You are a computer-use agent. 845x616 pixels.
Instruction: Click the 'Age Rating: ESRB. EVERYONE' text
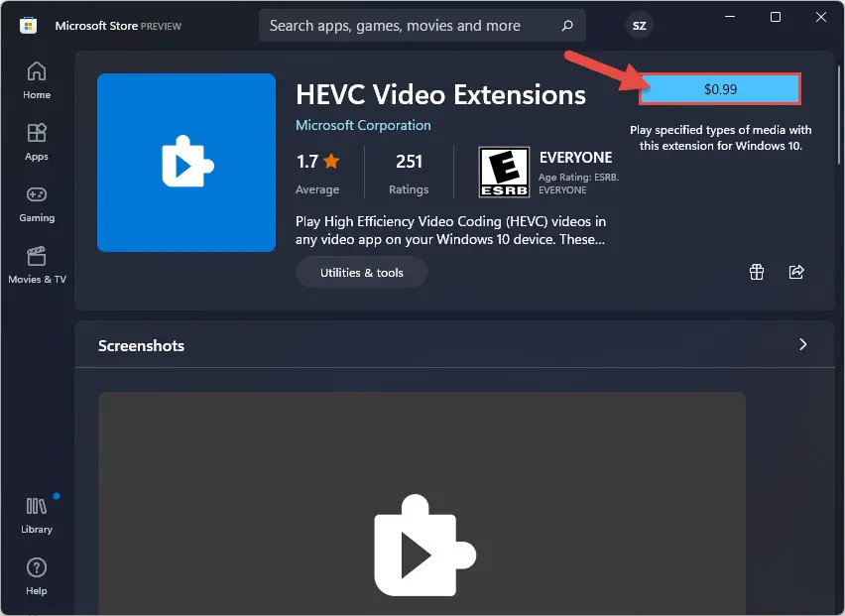(x=579, y=184)
